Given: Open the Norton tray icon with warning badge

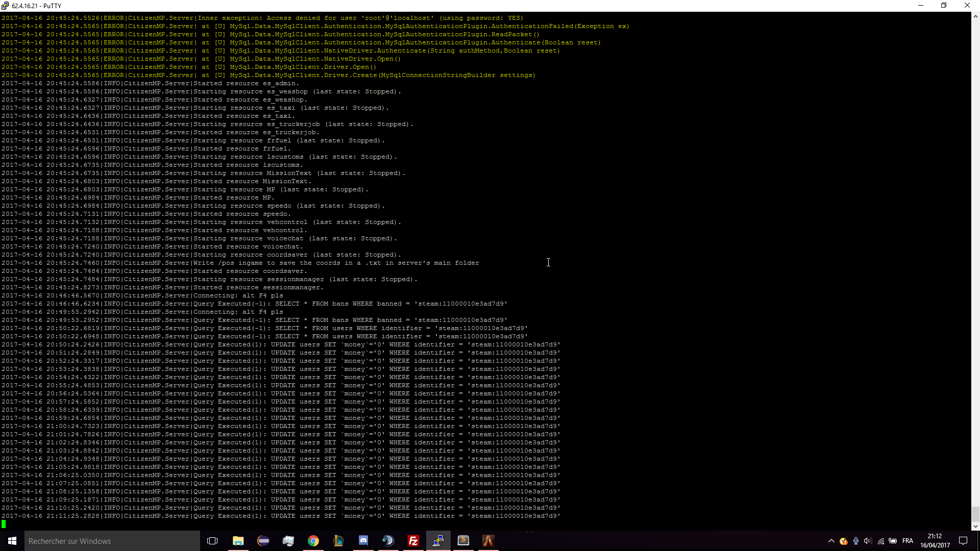Looking at the screenshot, I should click(x=844, y=541).
